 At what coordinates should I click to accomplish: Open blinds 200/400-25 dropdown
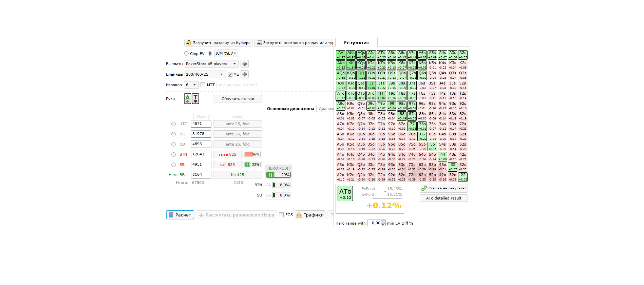pyautogui.click(x=205, y=74)
